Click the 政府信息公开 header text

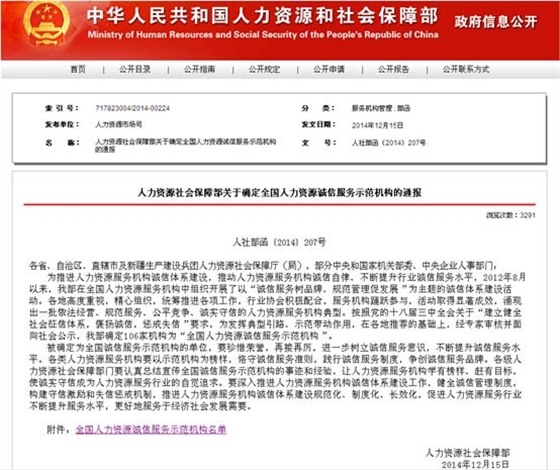(496, 22)
